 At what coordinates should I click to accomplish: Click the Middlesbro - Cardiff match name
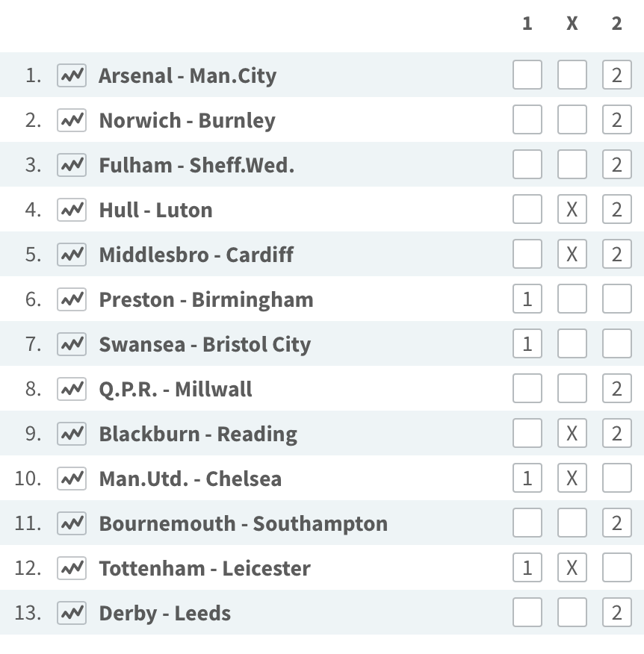[x=196, y=255]
